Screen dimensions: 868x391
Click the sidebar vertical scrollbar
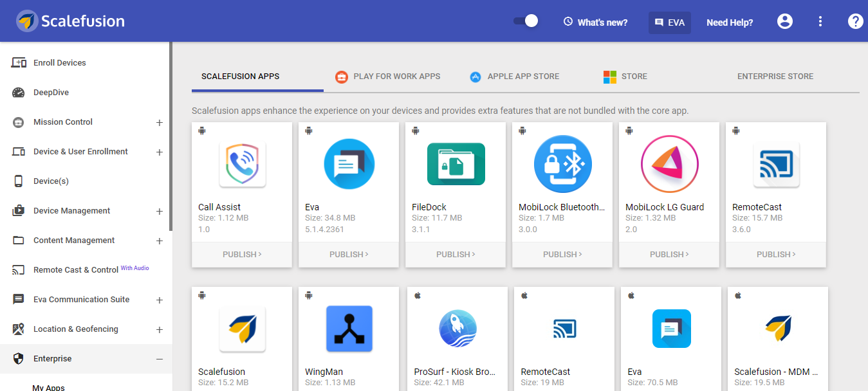coord(171,136)
